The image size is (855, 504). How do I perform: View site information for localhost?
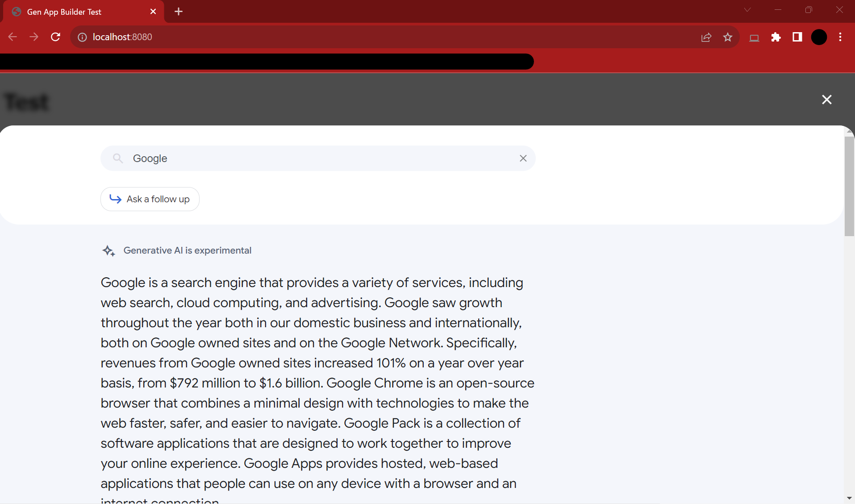pyautogui.click(x=82, y=37)
